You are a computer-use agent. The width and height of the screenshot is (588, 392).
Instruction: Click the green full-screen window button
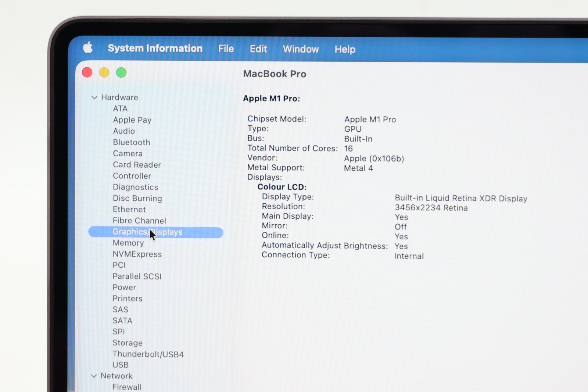click(x=121, y=73)
